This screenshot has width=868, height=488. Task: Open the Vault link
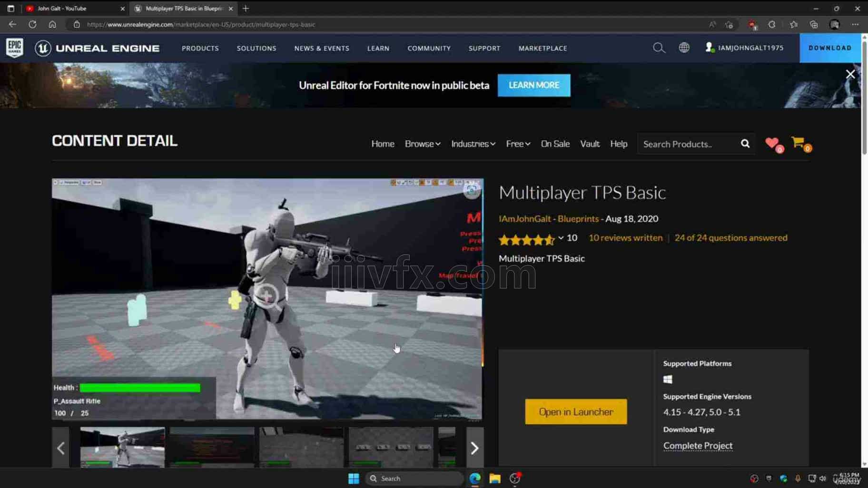(590, 144)
